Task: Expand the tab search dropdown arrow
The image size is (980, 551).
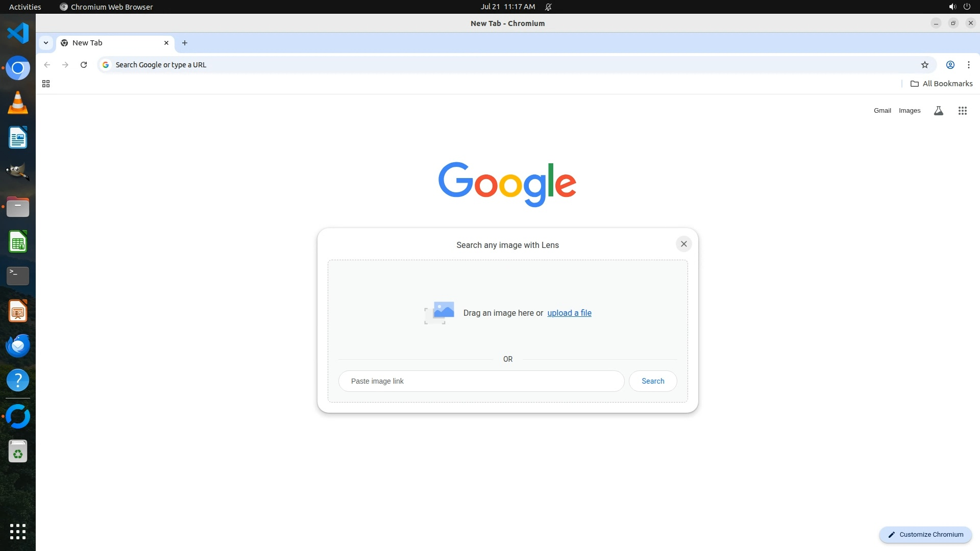Action: 46,43
